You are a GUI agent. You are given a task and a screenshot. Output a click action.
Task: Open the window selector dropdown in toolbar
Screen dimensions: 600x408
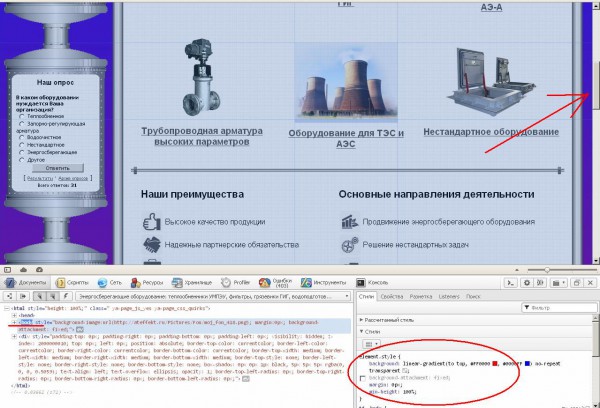pyautogui.click(x=558, y=283)
